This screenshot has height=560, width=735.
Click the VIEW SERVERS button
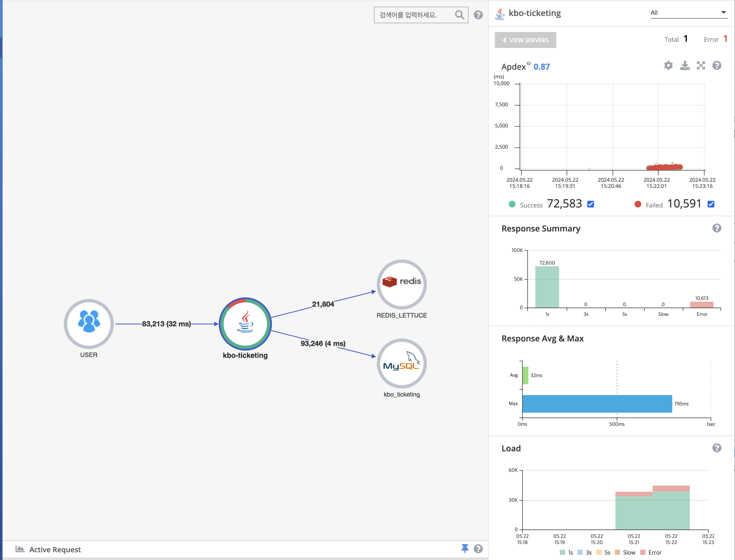[525, 40]
